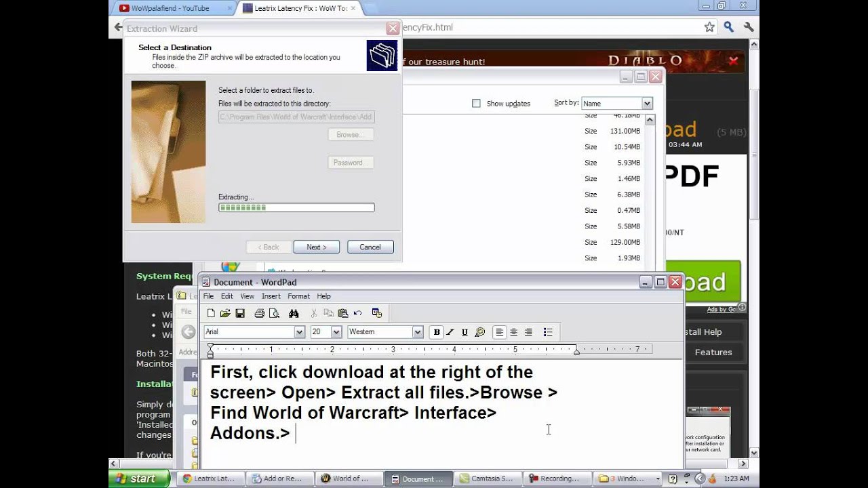
Task: Close the Leatrix Latency Fix browser tab
Action: coord(353,8)
